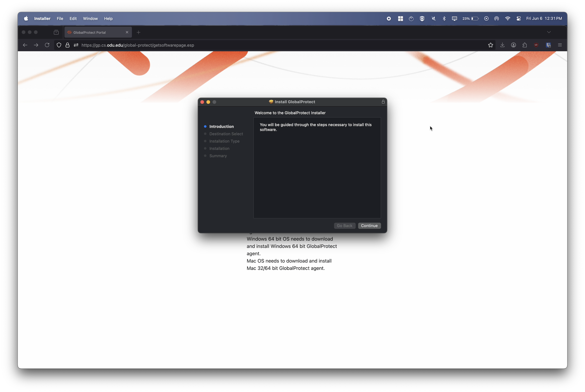
Task: Open the extensions puzzle icon
Action: coord(524,45)
